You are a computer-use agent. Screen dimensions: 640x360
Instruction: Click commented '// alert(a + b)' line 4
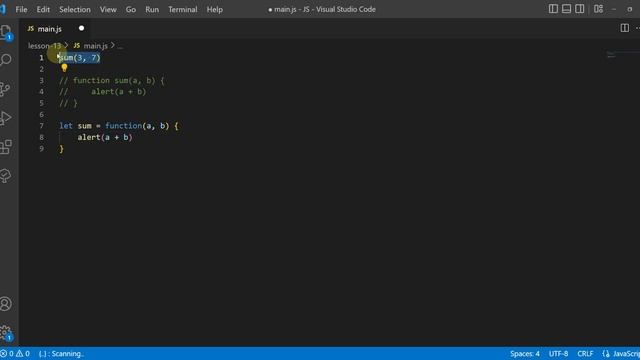[102, 92]
